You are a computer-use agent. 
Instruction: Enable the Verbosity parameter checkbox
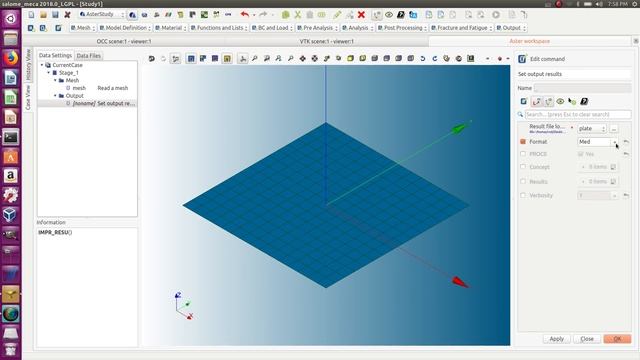click(x=523, y=196)
